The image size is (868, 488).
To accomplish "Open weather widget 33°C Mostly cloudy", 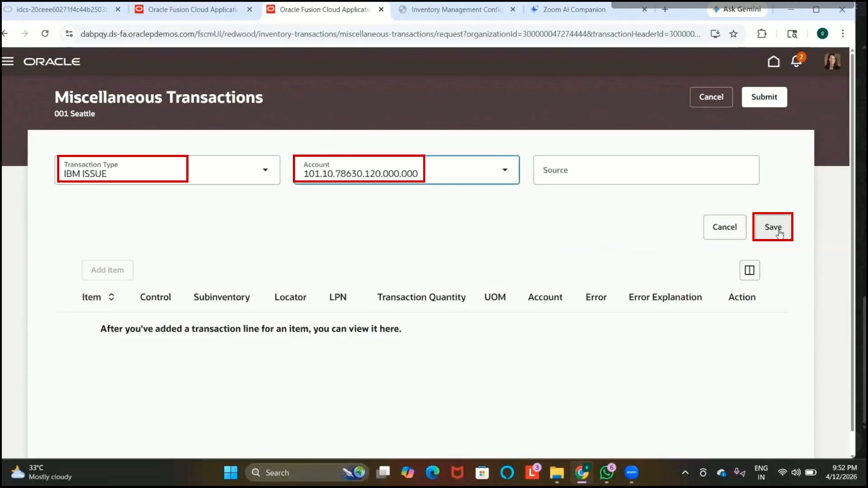I will (x=42, y=472).
